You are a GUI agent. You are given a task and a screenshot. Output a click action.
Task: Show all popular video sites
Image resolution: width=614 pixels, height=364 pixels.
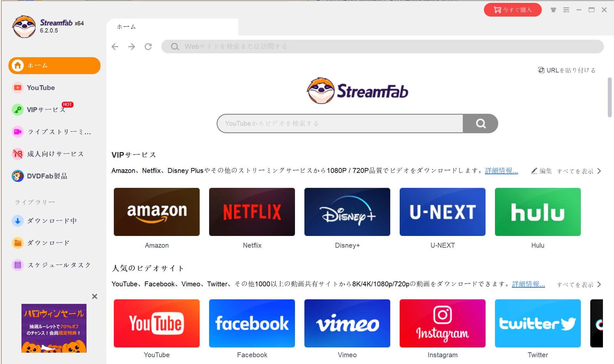tap(579, 285)
